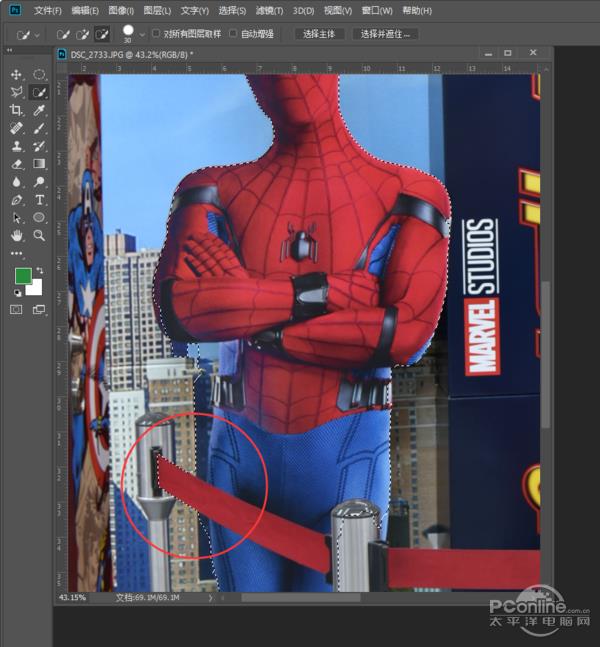The image size is (600, 647).
Task: Swap foreground and background colors
Action: 40,271
